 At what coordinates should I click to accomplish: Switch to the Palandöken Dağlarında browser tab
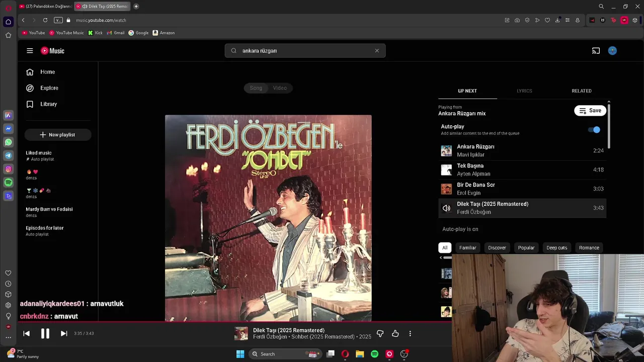[x=45, y=7]
